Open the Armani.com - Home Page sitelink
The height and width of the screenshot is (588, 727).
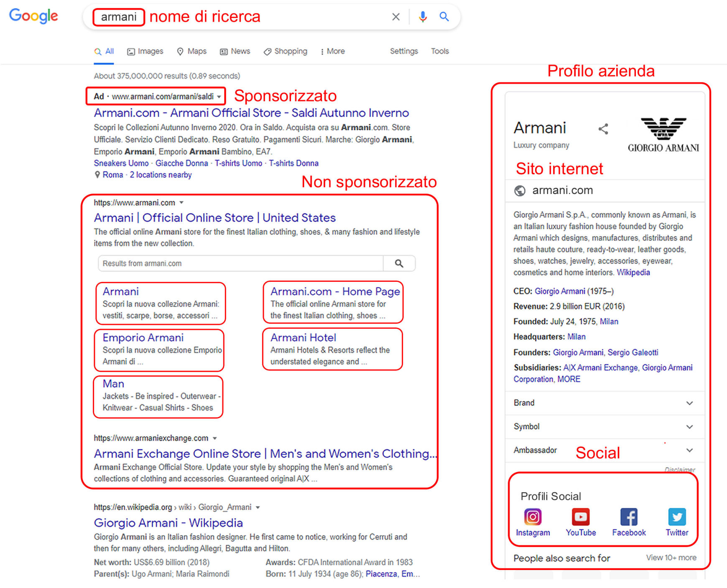pos(335,291)
